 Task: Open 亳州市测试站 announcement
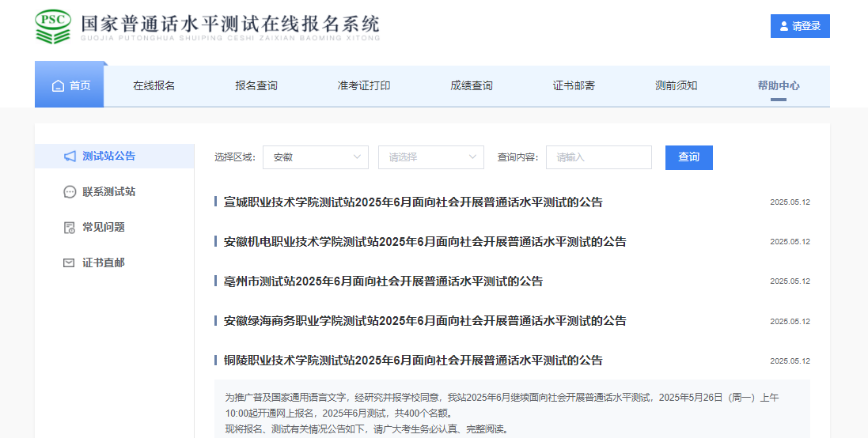383,281
